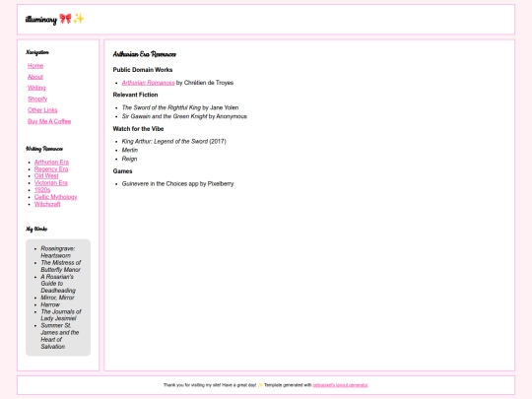Image resolution: width=532 pixels, height=399 pixels.
Task: Click the Merlin list item
Action: pyautogui.click(x=130, y=150)
